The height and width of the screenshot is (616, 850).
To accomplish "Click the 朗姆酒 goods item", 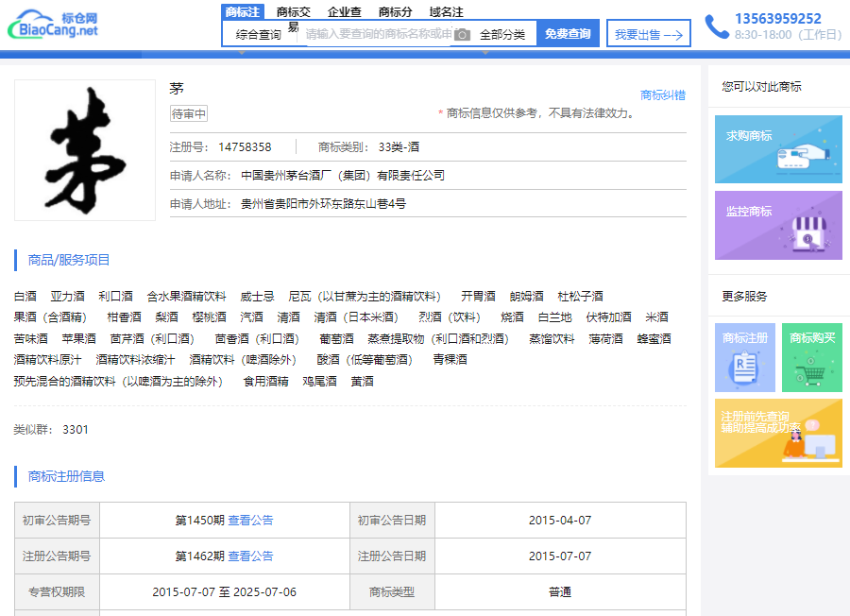I will 526,296.
